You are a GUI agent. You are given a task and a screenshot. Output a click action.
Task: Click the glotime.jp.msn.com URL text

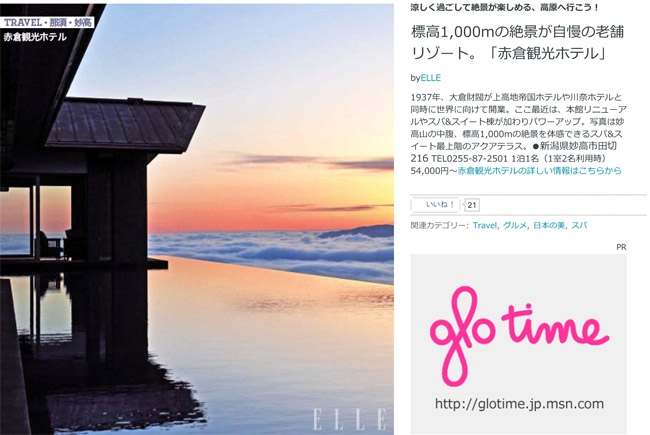tap(519, 403)
